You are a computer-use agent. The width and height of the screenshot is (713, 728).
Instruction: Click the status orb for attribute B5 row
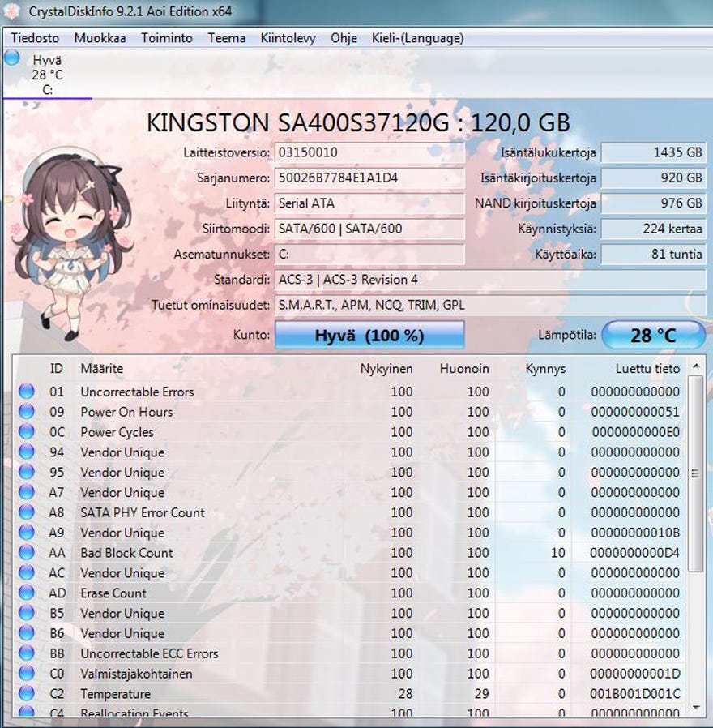27,612
